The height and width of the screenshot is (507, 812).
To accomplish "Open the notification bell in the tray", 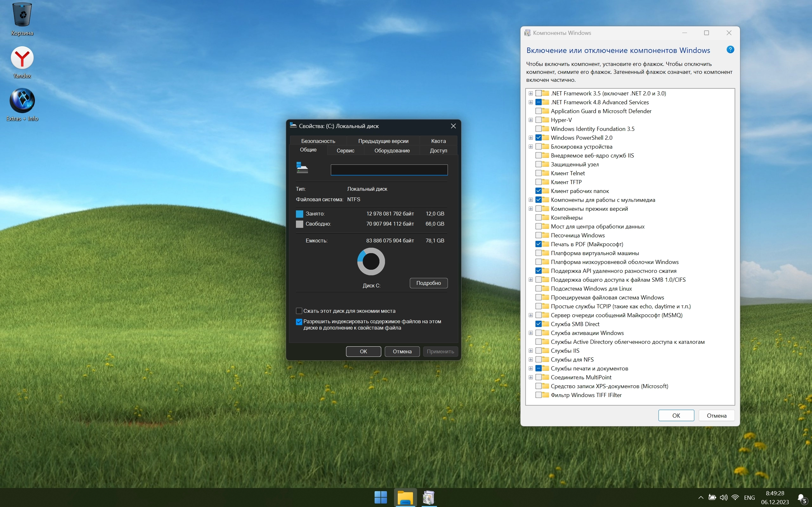I will [x=801, y=498].
